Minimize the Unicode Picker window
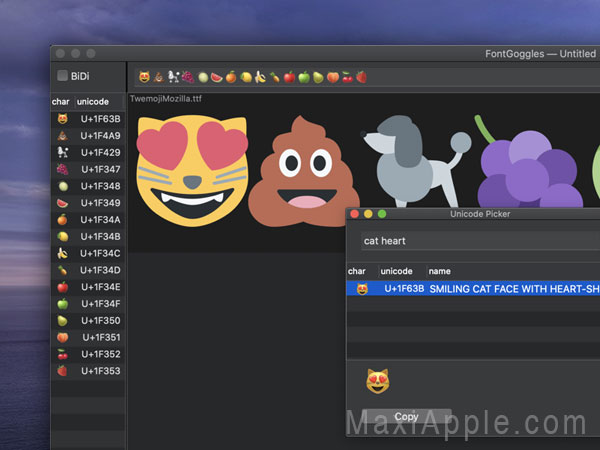This screenshot has width=600, height=450. (368, 214)
